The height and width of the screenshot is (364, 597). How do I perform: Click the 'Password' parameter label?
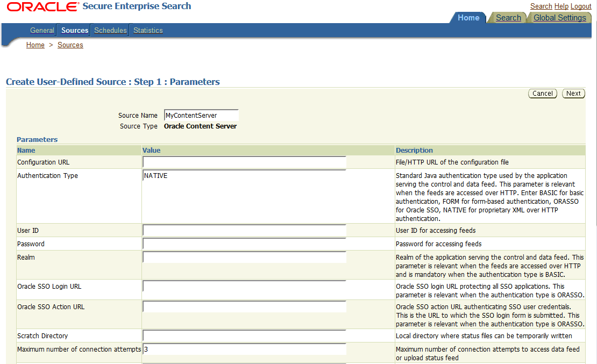point(31,244)
